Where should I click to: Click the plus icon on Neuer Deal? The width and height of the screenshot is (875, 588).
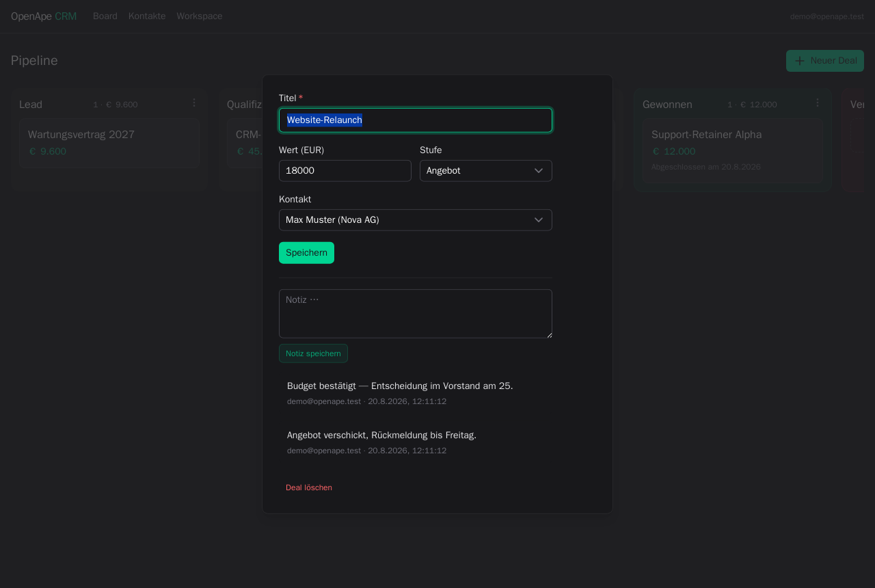click(x=800, y=61)
